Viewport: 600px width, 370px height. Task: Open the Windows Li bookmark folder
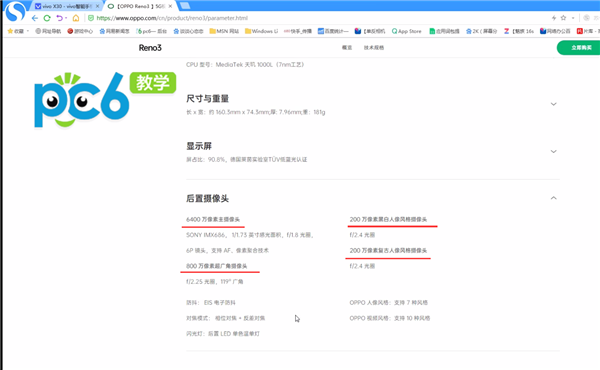[261, 31]
